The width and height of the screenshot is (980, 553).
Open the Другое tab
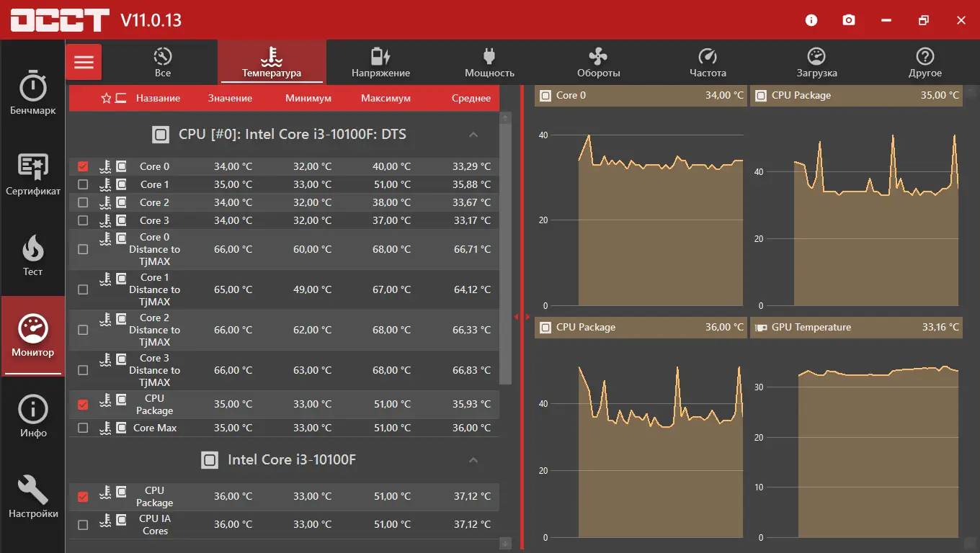pos(925,62)
